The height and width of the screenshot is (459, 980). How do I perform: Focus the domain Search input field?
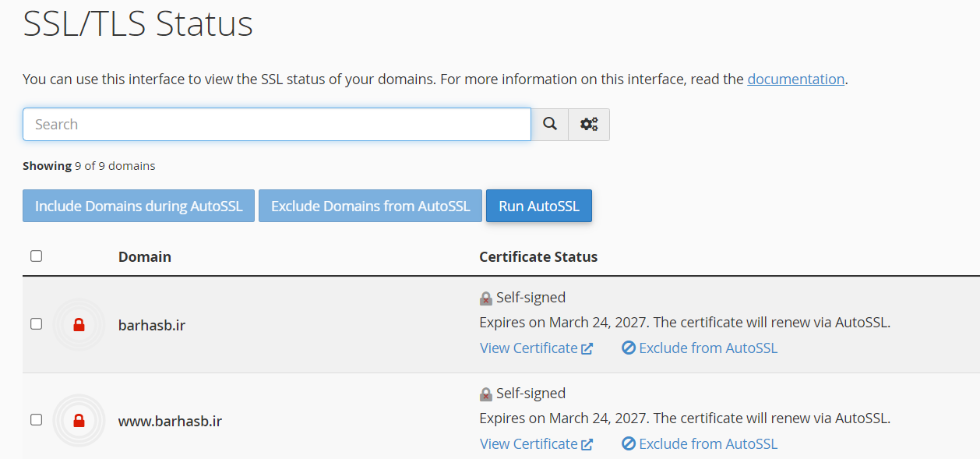coord(277,125)
